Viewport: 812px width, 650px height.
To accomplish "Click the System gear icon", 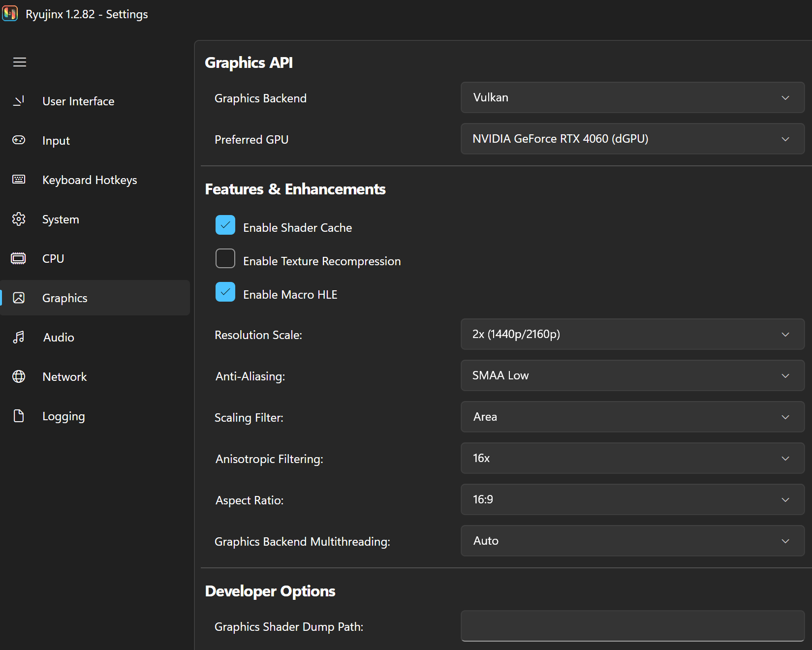I will click(19, 219).
